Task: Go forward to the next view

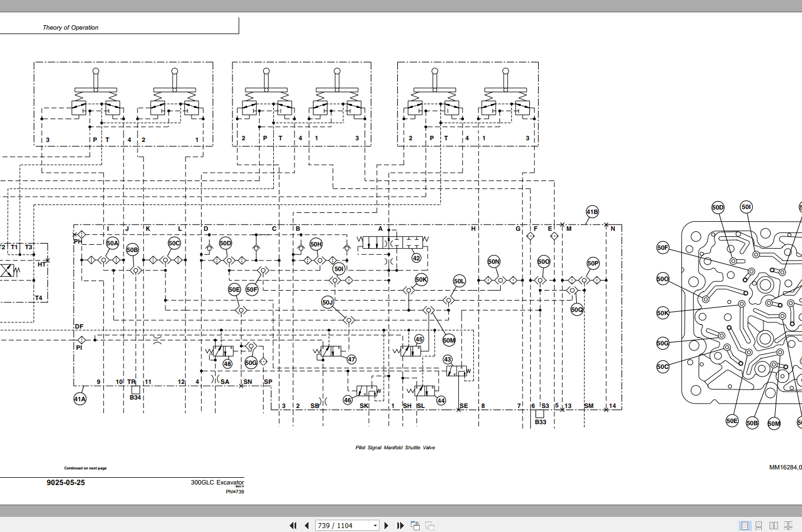Action: click(x=429, y=525)
